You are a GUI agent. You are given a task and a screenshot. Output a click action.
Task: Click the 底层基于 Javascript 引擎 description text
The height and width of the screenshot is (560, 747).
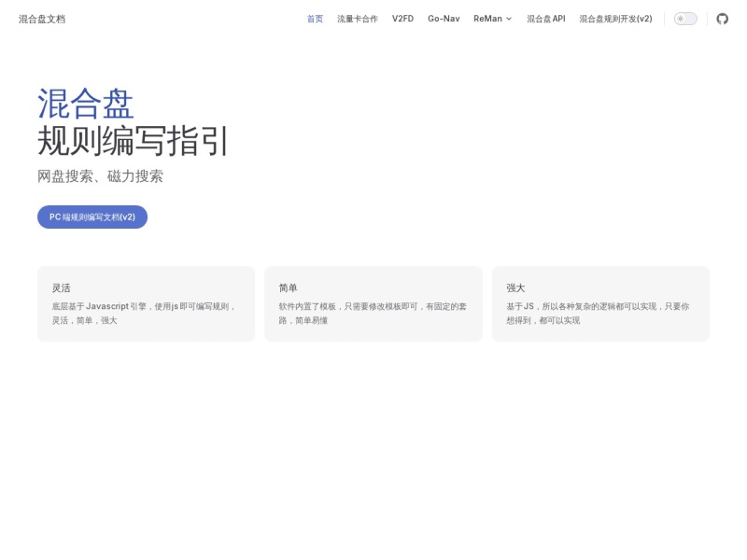coord(144,314)
